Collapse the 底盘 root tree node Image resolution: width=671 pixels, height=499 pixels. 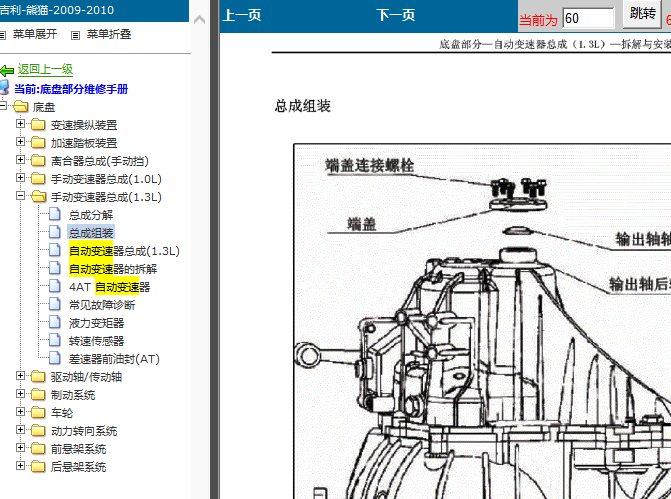(x=3, y=105)
